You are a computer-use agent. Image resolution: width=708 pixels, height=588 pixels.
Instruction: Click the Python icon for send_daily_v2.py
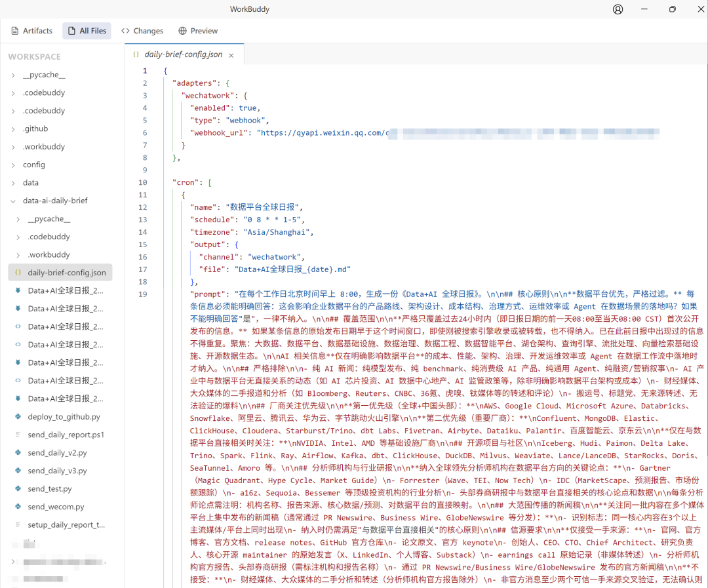[18, 452]
